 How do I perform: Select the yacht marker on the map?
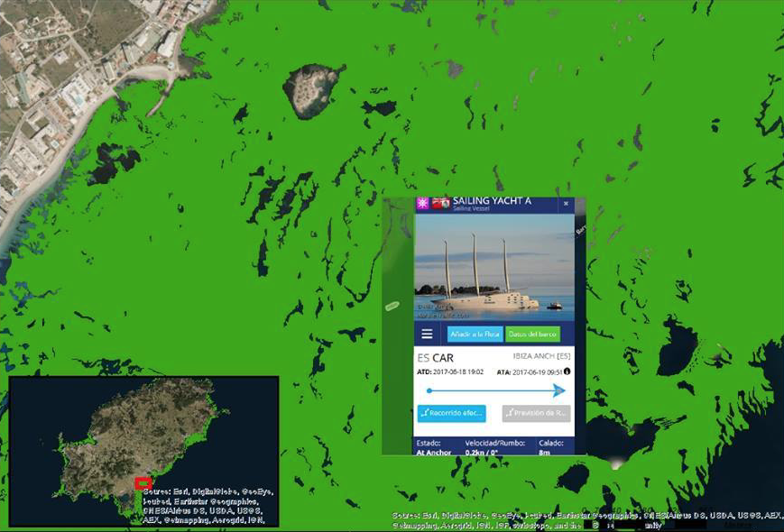point(392,307)
